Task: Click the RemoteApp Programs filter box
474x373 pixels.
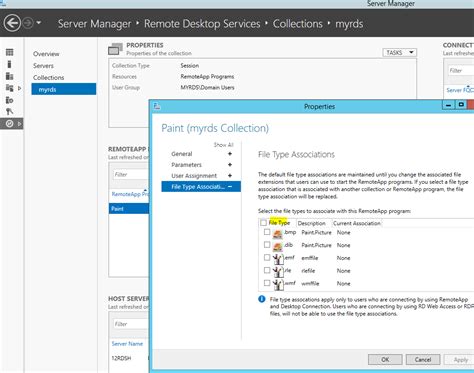Action: pyautogui.click(x=130, y=174)
